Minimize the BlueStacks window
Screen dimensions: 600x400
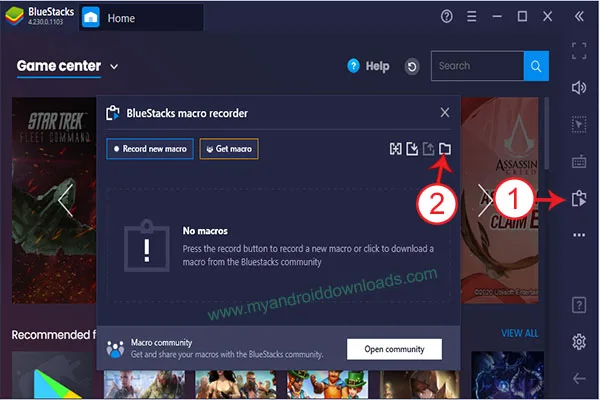(497, 16)
